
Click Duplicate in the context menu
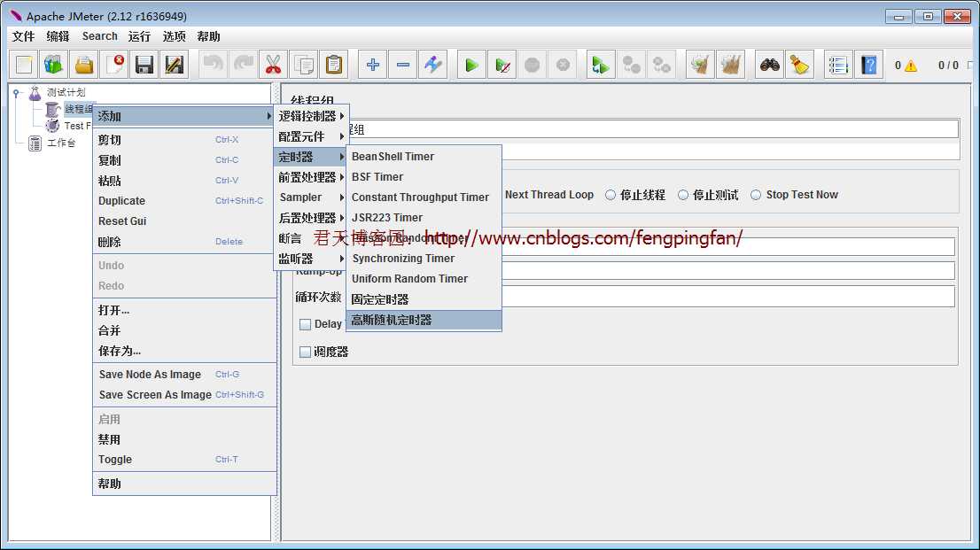(x=183, y=201)
